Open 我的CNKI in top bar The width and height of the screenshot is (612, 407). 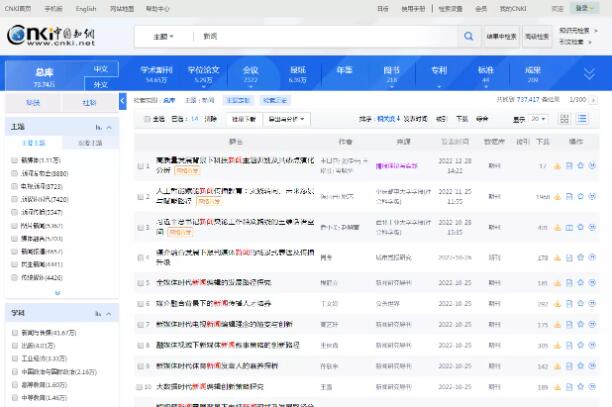[513, 9]
